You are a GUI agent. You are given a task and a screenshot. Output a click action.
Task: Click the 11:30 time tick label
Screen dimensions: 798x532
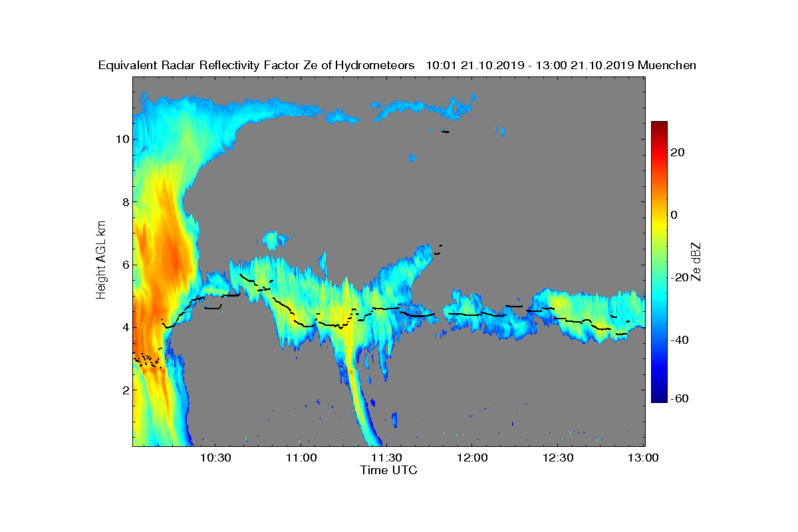tap(386, 458)
